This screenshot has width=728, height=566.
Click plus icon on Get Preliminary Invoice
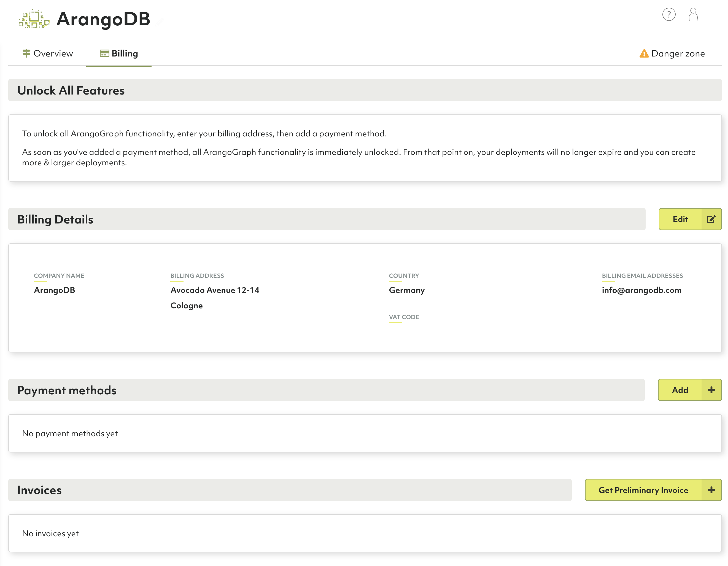(x=711, y=490)
